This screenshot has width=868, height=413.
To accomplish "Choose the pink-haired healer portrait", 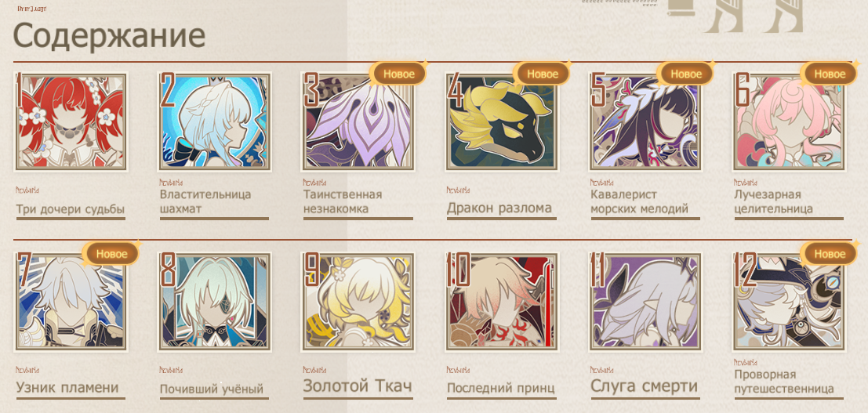I will (789, 121).
